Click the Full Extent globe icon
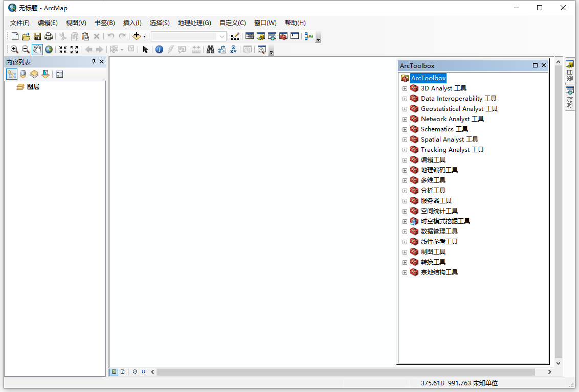This screenshot has height=392, width=579. click(x=49, y=50)
